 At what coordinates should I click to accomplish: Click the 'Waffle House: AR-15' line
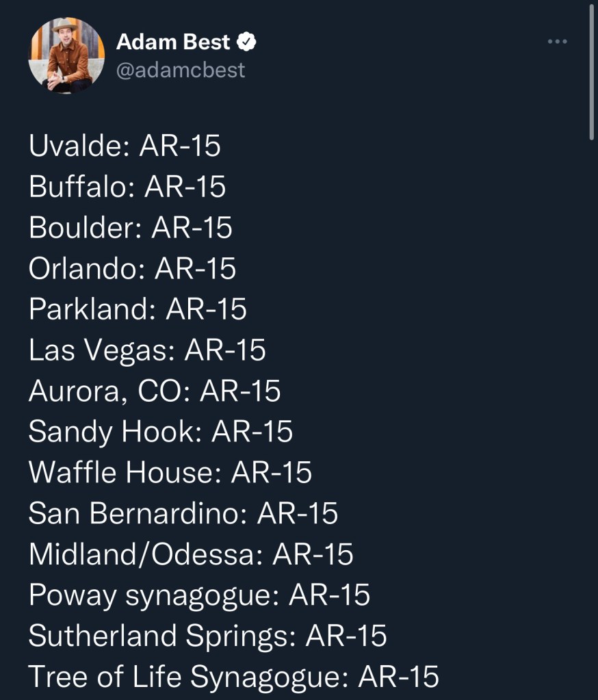[170, 472]
